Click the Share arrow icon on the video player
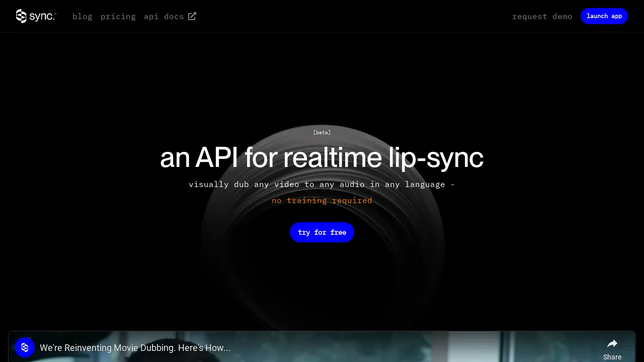 (612, 343)
